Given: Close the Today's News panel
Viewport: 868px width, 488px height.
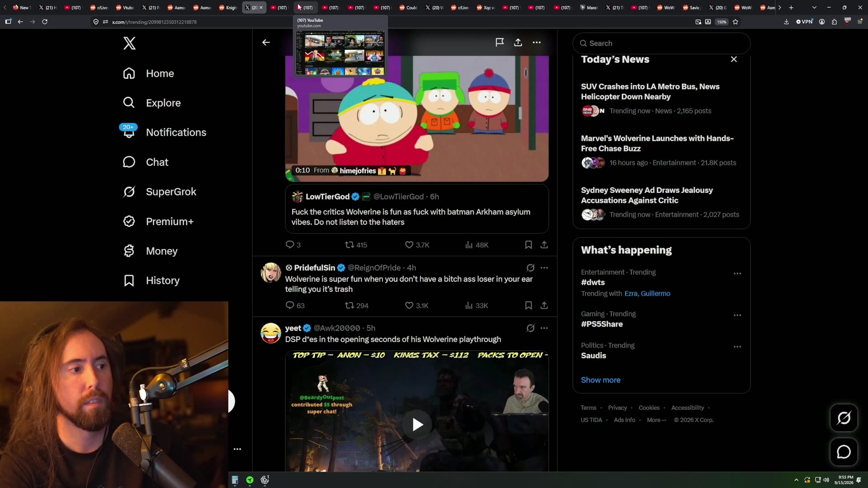Looking at the screenshot, I should (x=734, y=59).
